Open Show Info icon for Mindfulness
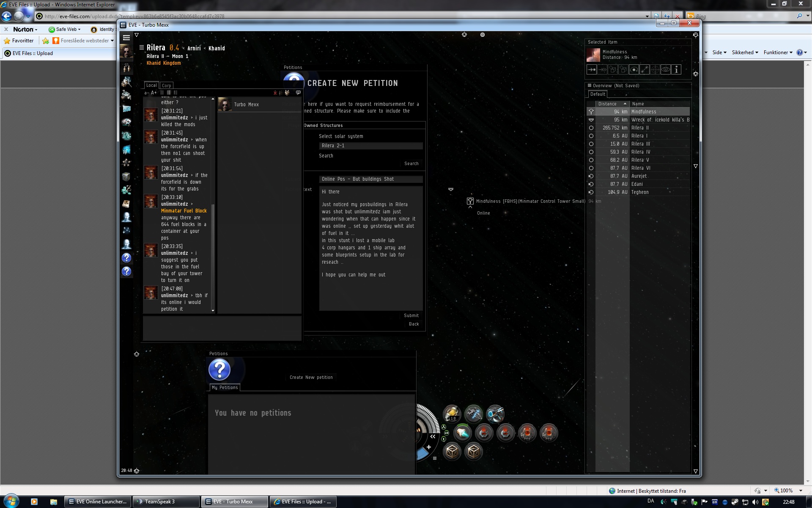Viewport: 812px width, 508px height. pyautogui.click(x=676, y=70)
